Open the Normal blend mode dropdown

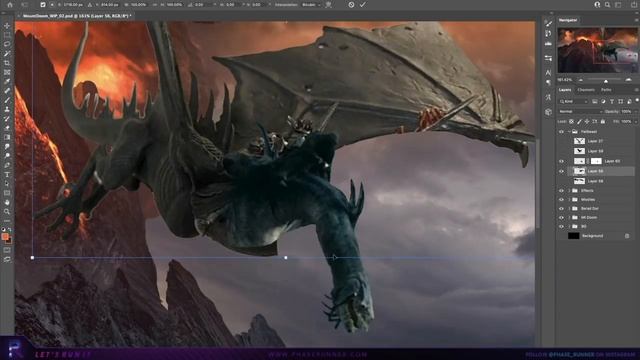[x=580, y=111]
